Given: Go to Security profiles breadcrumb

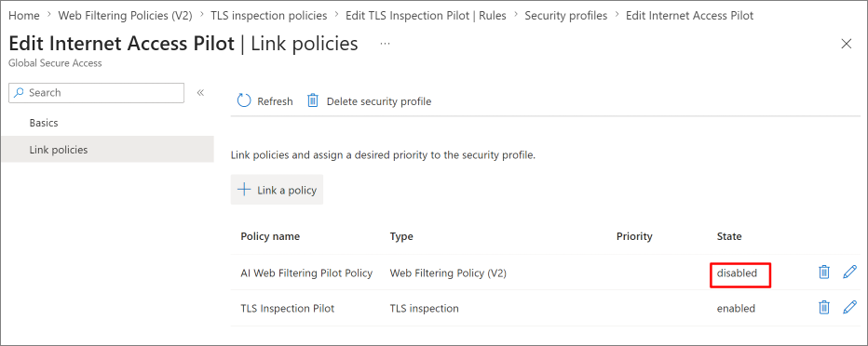Looking at the screenshot, I should 565,16.
